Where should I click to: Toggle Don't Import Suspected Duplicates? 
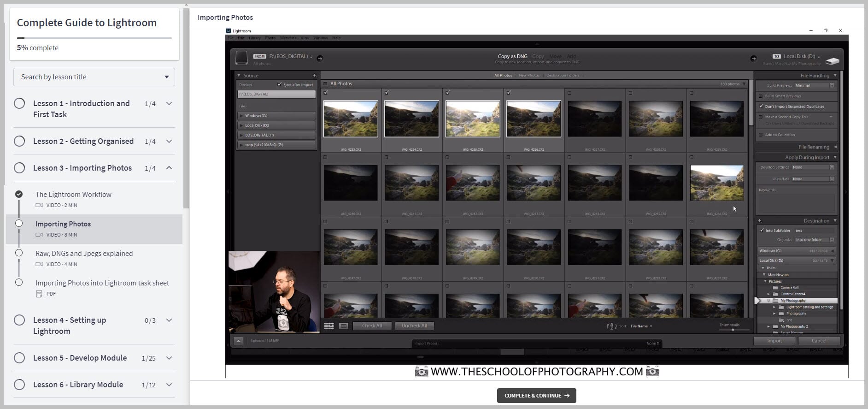[761, 107]
